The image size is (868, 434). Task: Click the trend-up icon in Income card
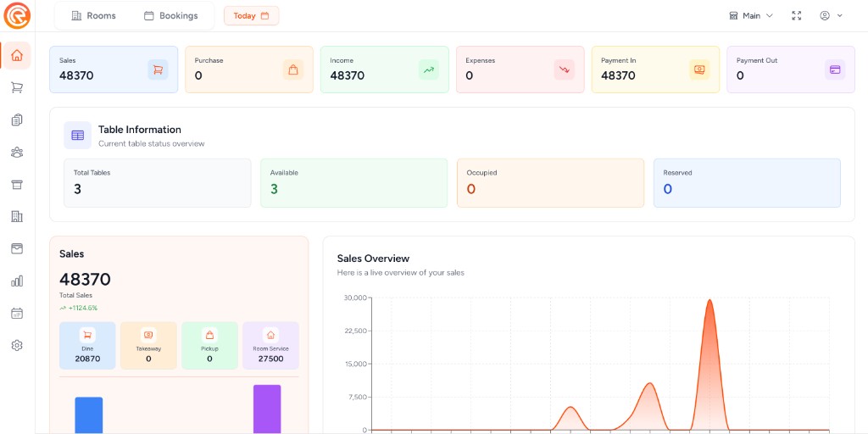[429, 70]
